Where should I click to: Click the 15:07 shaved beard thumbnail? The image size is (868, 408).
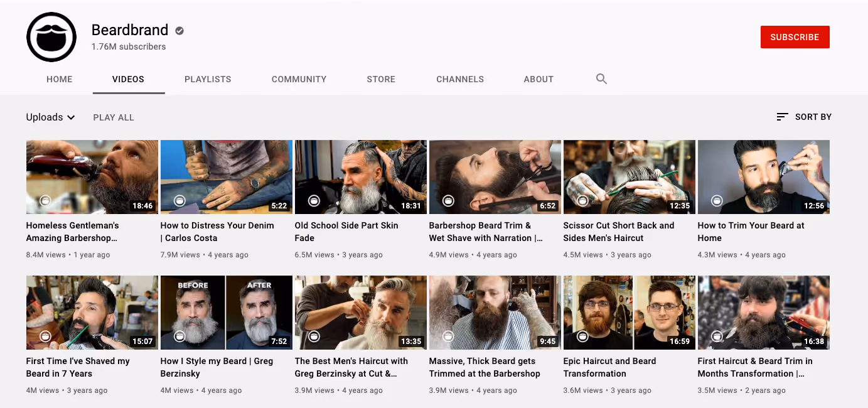(92, 313)
